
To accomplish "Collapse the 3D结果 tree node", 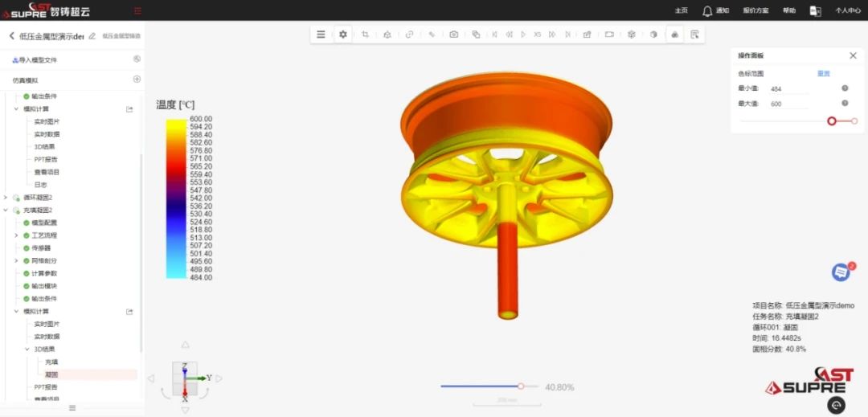I will point(27,350).
